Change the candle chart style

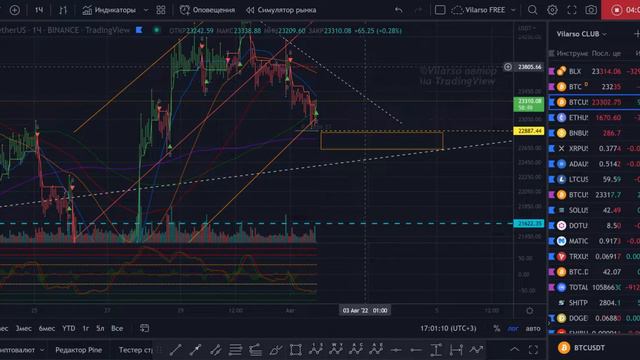pos(63,10)
